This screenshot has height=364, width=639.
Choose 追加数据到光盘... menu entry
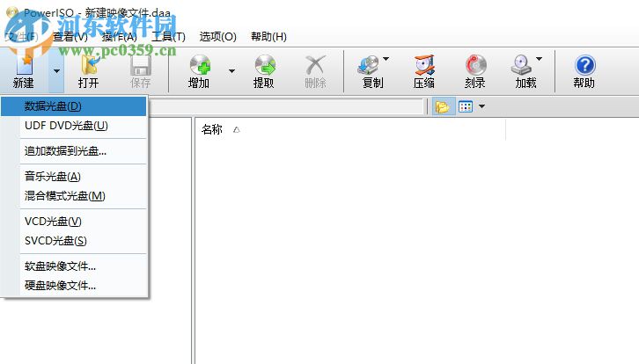point(74,151)
